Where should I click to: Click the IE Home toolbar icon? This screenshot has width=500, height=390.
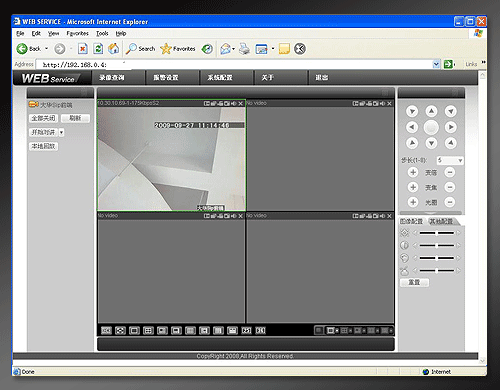(x=114, y=49)
